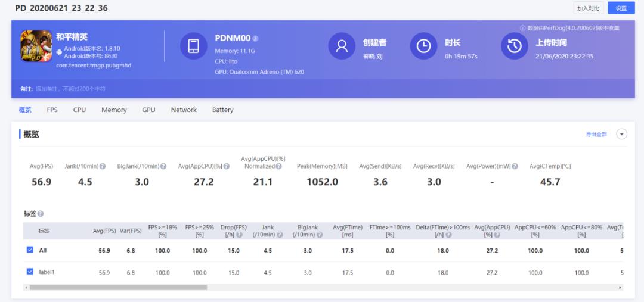Click the upload timestamp 21/06/2020 23:22:35
The image size is (644, 302).
coord(565,56)
